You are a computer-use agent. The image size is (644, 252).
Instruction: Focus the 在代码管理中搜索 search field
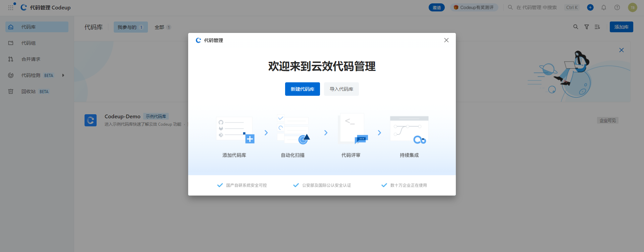pyautogui.click(x=536, y=7)
